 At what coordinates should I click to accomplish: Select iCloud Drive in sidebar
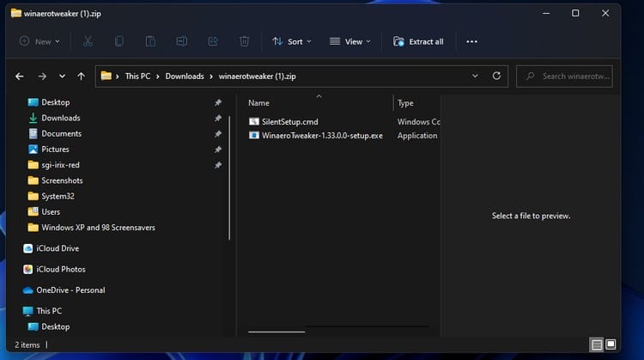point(58,248)
